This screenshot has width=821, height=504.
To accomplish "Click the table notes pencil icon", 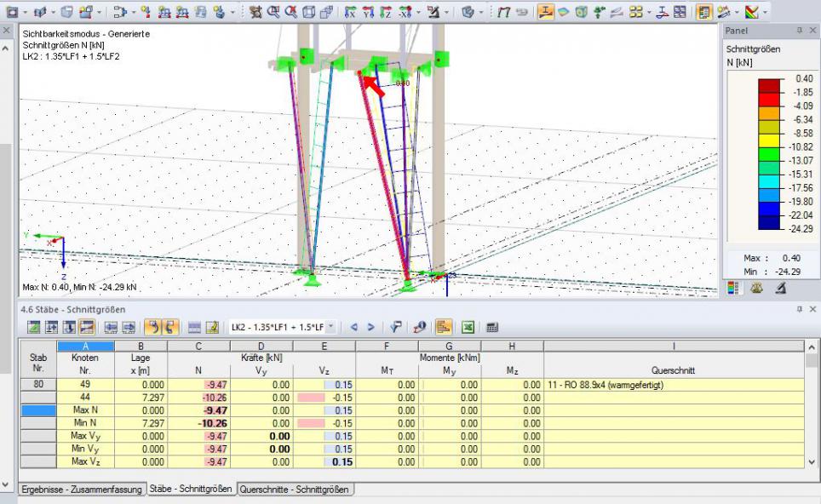I will [x=212, y=327].
